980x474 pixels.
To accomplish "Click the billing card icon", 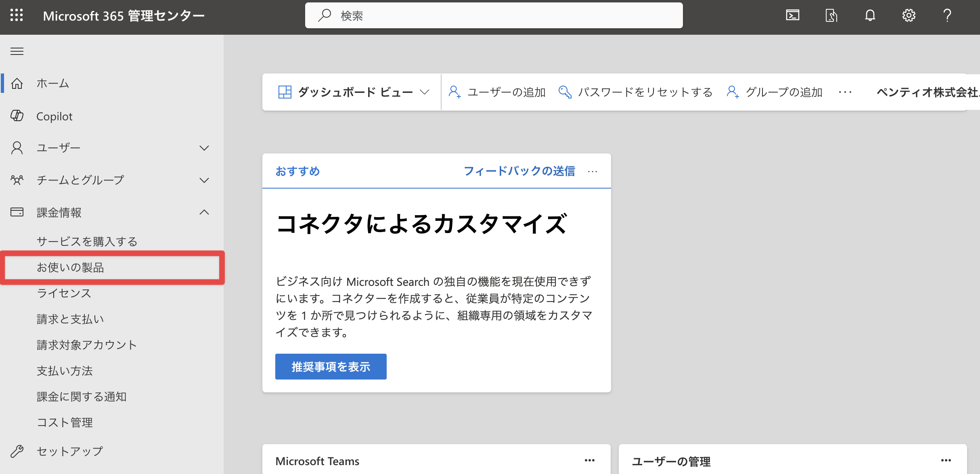I will tap(17, 212).
